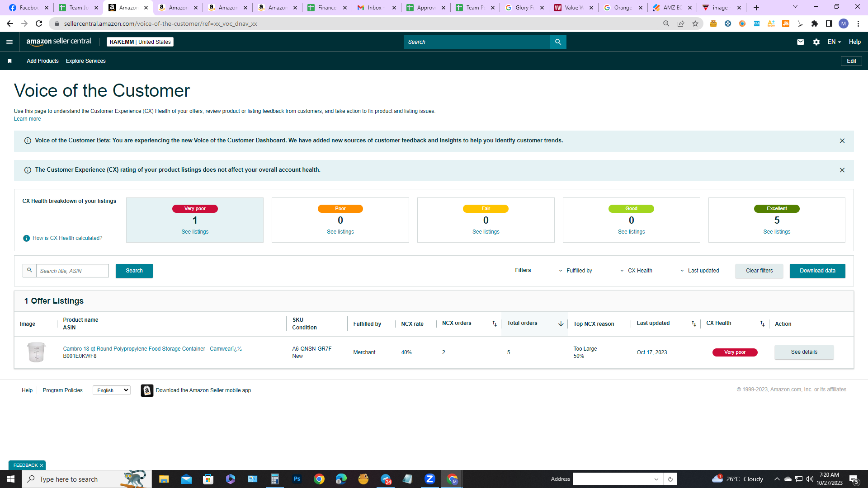Sort the table by NCX orders
Screen dimensions: 868x488
494,324
